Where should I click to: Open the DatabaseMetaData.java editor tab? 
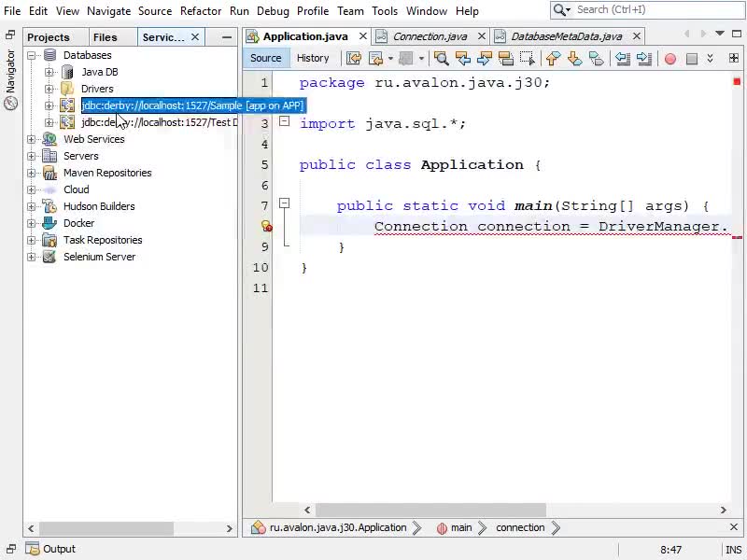tap(567, 36)
